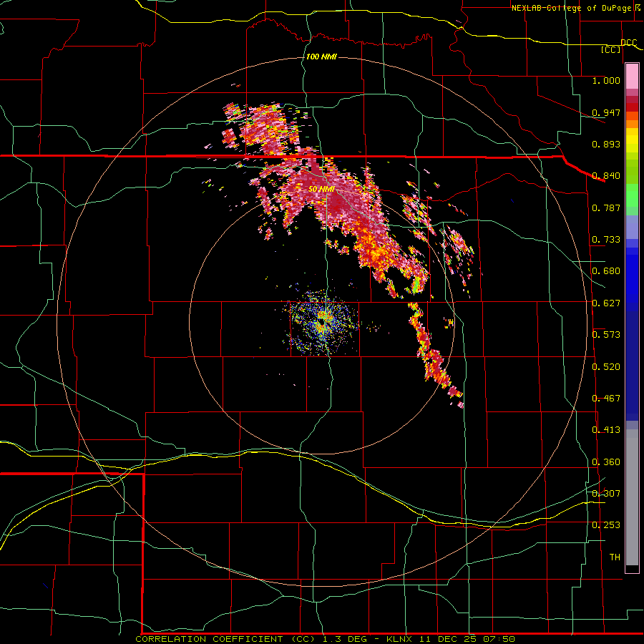
Task: Click the KLNX radar site center clutter
Action: point(323,321)
